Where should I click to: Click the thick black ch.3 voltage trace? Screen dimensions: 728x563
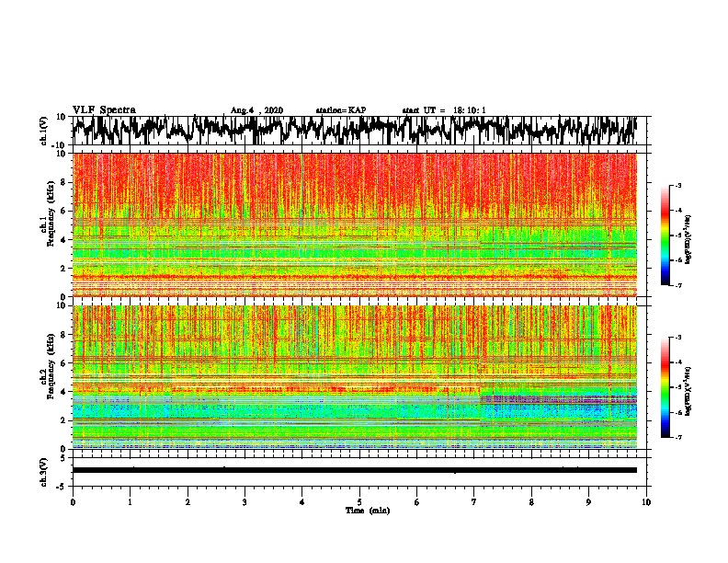coord(355,470)
